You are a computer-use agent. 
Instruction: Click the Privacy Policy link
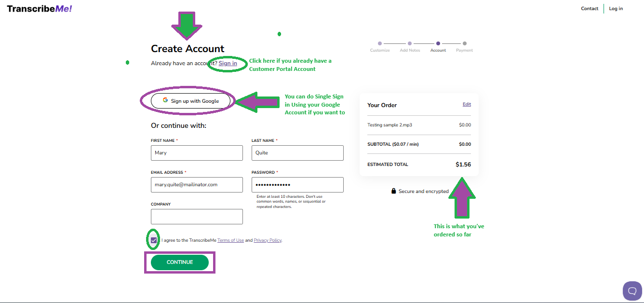coord(267,240)
